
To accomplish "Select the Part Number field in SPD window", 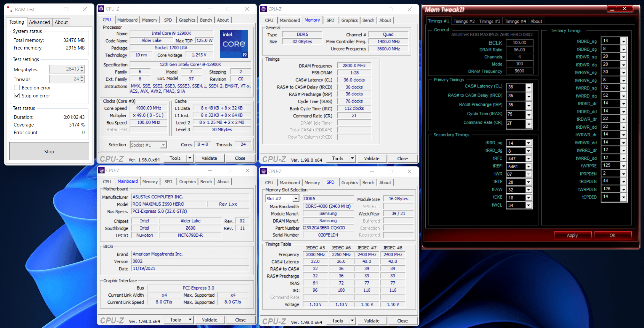I will (x=328, y=228).
